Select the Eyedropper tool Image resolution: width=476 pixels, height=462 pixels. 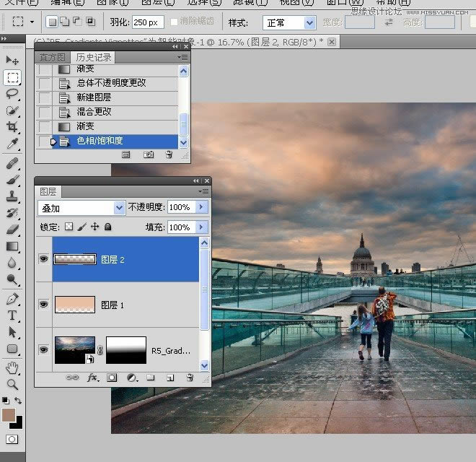pyautogui.click(x=12, y=144)
